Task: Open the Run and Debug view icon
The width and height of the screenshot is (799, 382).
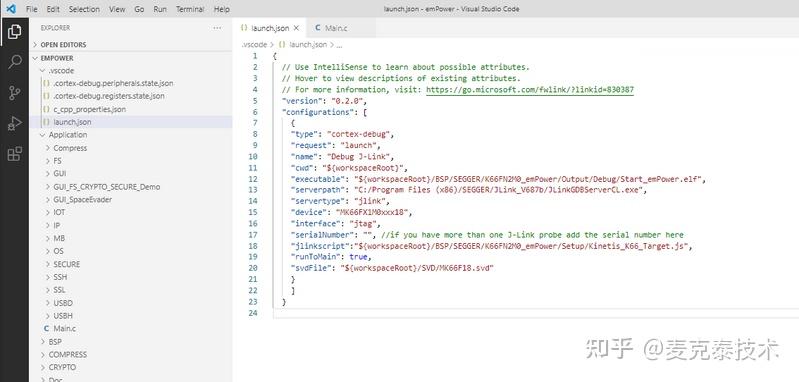Action: [x=14, y=123]
